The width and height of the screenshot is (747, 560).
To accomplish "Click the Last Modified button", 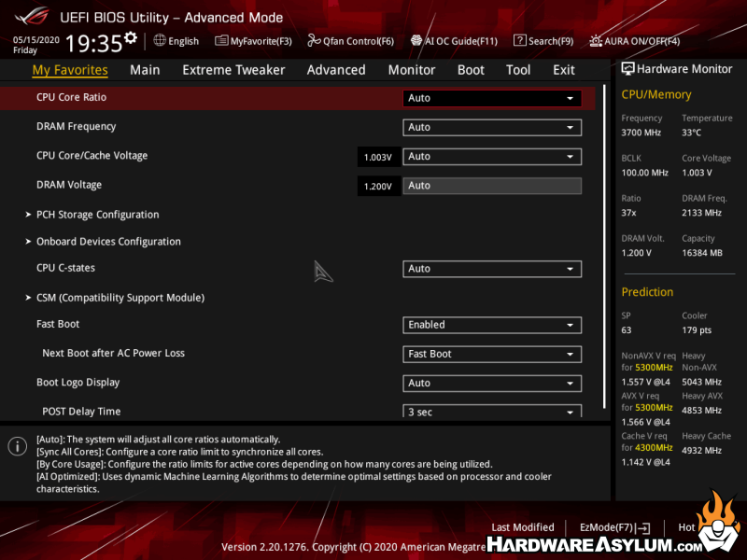I will (523, 527).
